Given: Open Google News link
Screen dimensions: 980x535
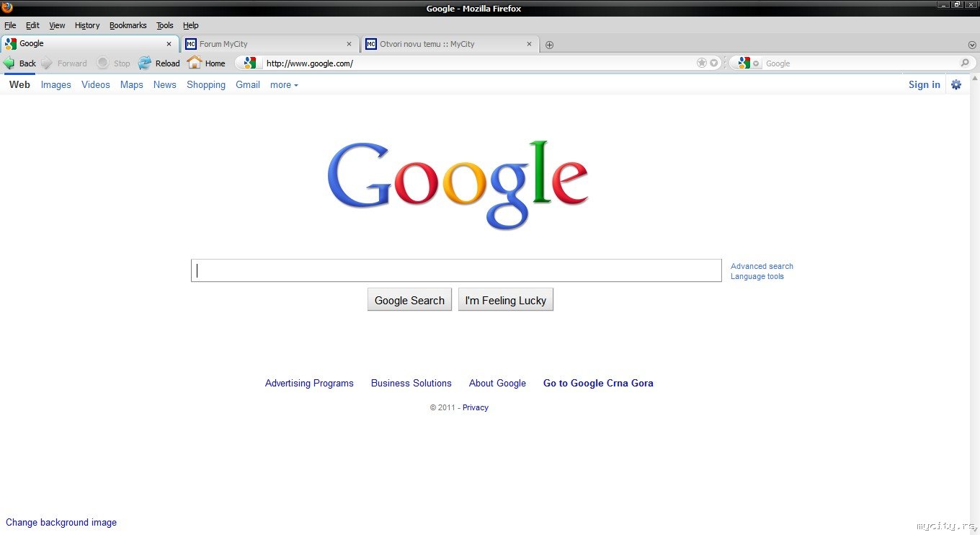Looking at the screenshot, I should pyautogui.click(x=165, y=84).
